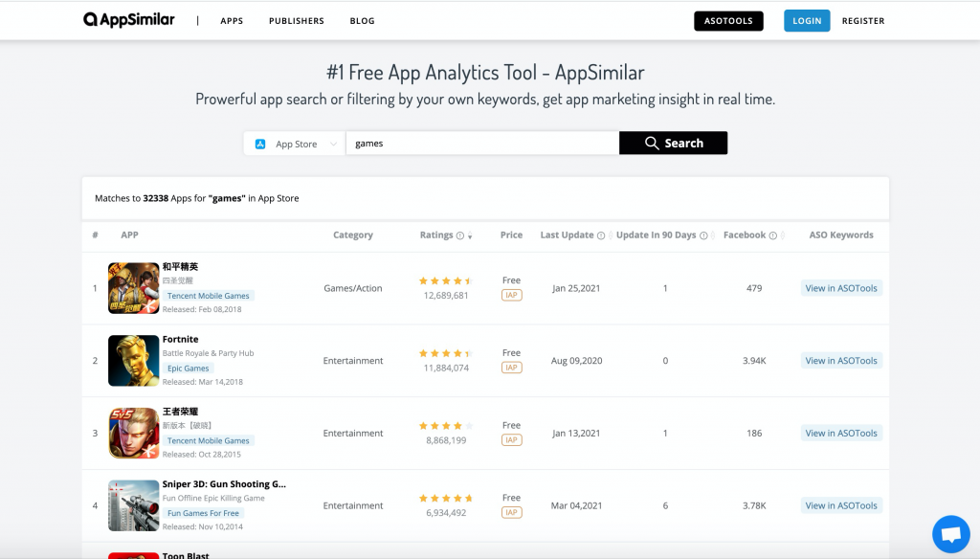Focus the search field containing "games"

click(x=482, y=144)
